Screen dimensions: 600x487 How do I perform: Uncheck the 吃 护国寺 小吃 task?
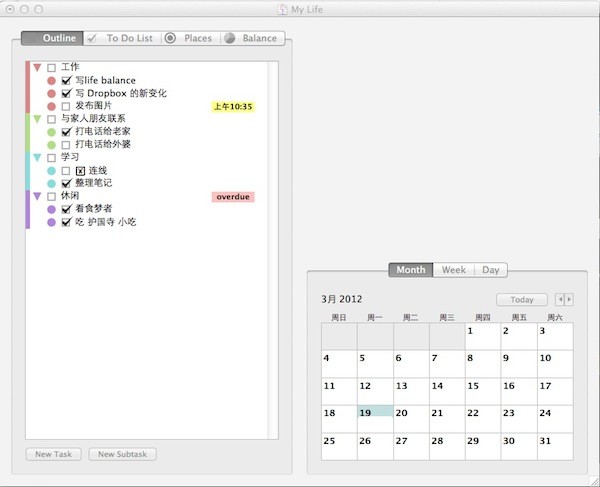coord(66,223)
